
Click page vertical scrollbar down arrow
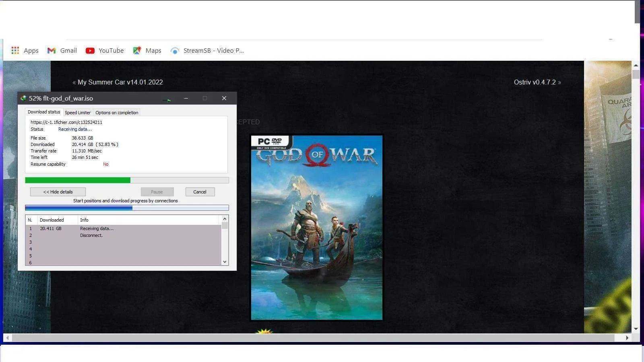point(636,329)
